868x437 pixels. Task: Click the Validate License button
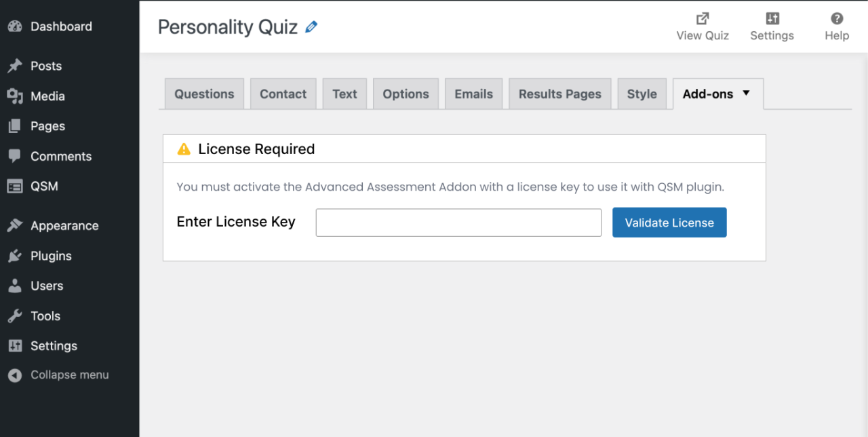[x=669, y=222]
